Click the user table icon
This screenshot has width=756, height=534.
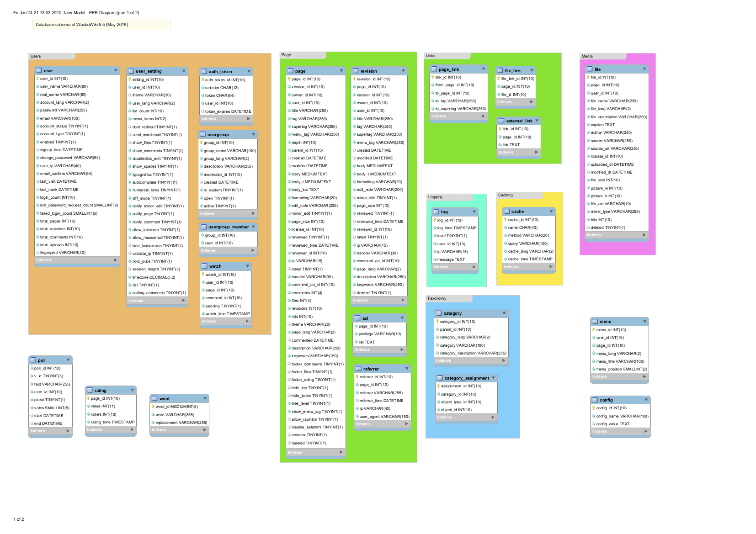pyautogui.click(x=39, y=71)
